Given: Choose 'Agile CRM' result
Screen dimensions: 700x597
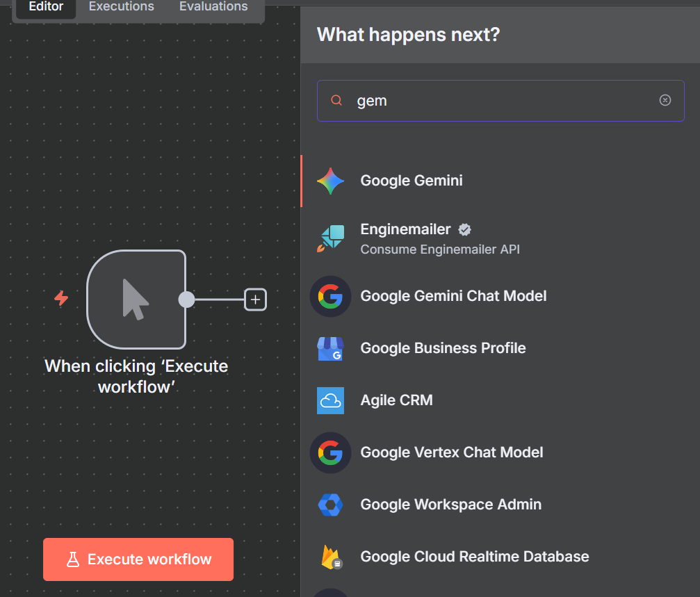Looking at the screenshot, I should pyautogui.click(x=396, y=401).
